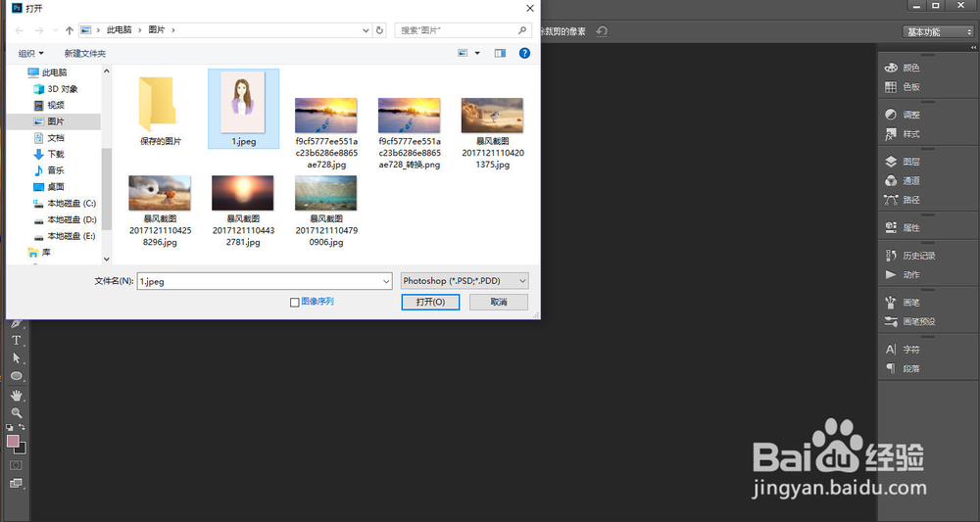This screenshot has height=522, width=980.
Task: Open the 颜色 color panel
Action: click(902, 68)
